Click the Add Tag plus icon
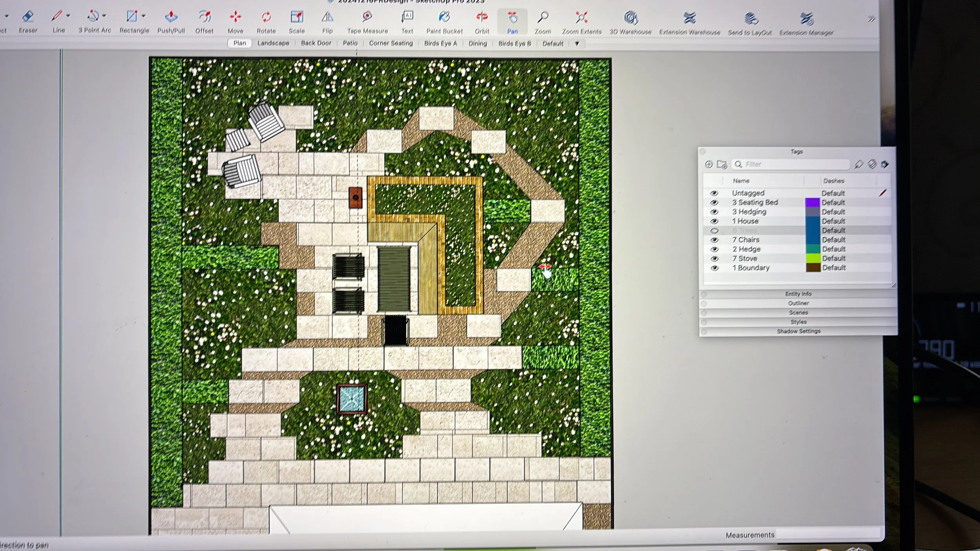980x551 pixels. (x=708, y=165)
